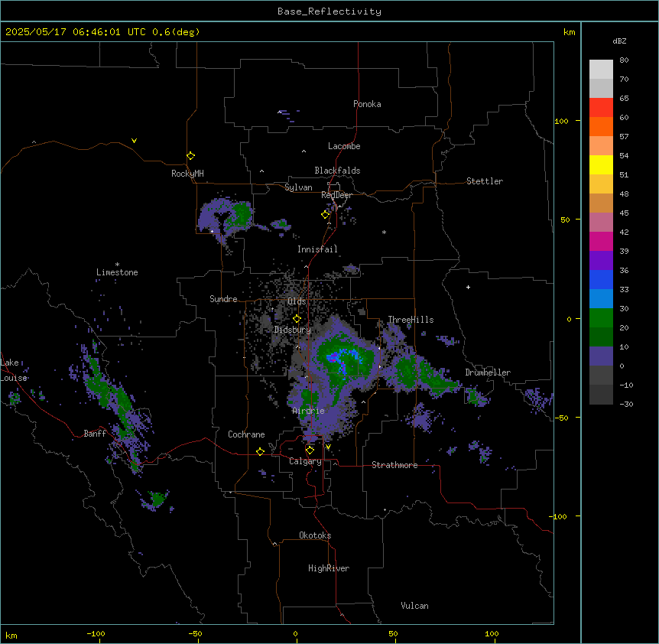Click the Cochrane town label
Viewport: 659px width, 644px height.
246,434
